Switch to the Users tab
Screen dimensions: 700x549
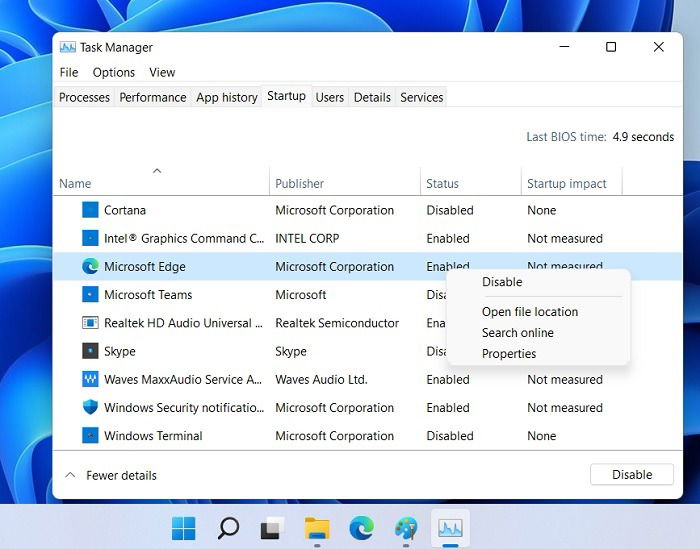pyautogui.click(x=329, y=97)
